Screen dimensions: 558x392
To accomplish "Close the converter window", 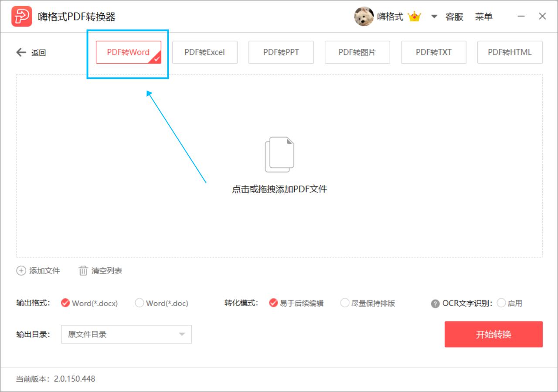I will point(542,17).
